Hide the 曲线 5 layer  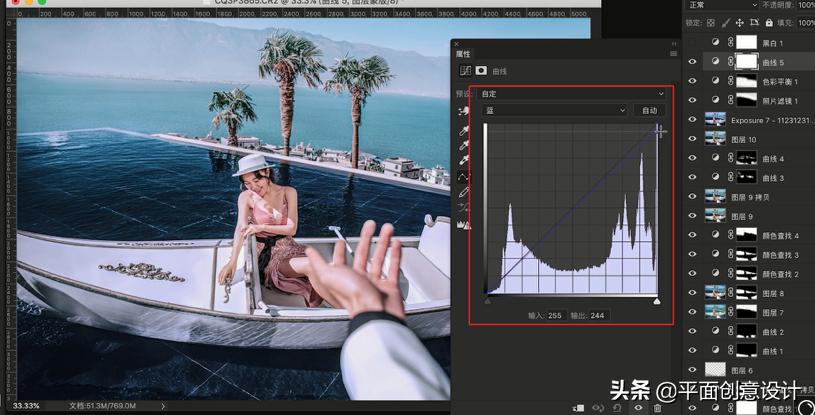(x=692, y=61)
